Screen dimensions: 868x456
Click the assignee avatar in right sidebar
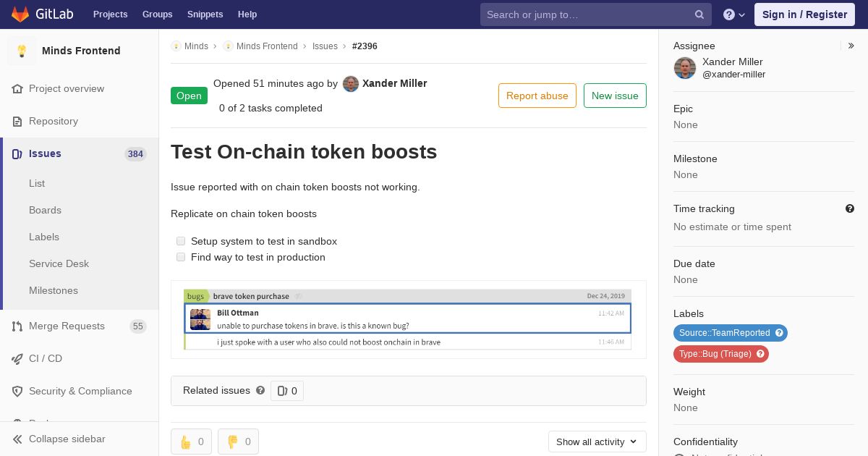click(x=685, y=68)
